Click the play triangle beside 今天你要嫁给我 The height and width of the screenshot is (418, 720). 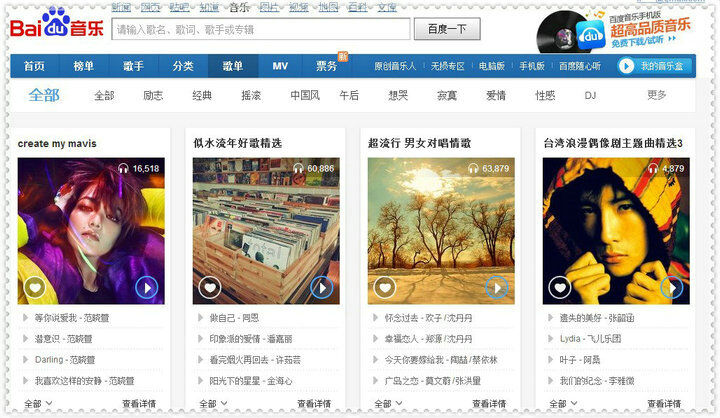pyautogui.click(x=375, y=360)
